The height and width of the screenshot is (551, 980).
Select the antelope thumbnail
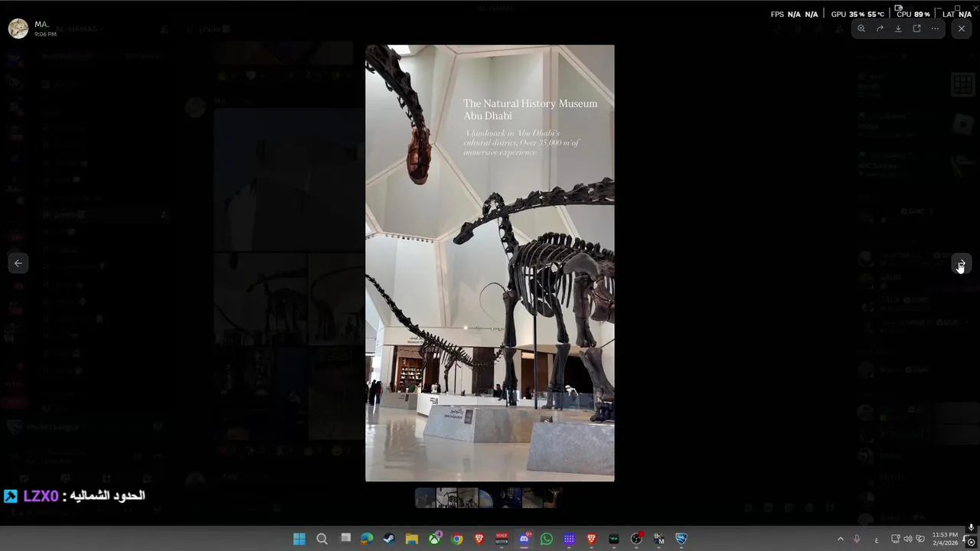(x=554, y=498)
